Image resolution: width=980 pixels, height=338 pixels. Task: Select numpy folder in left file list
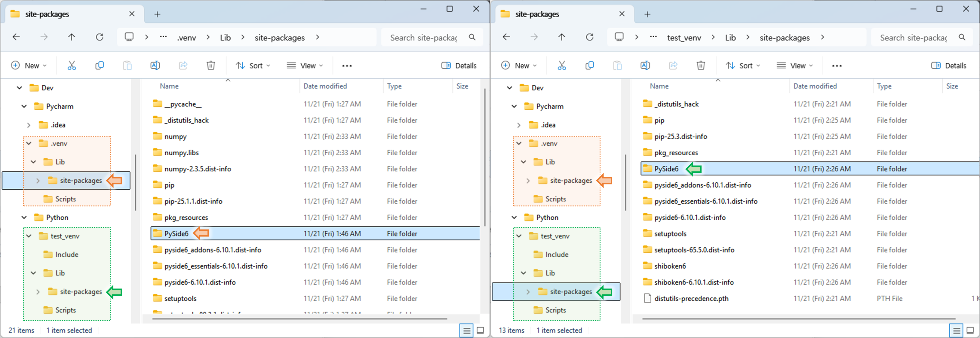(175, 136)
